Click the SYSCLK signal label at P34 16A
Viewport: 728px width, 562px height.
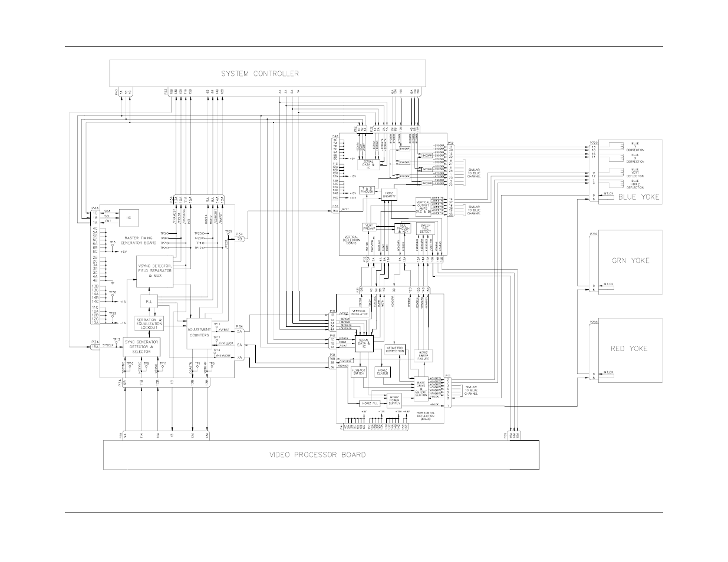[107, 345]
